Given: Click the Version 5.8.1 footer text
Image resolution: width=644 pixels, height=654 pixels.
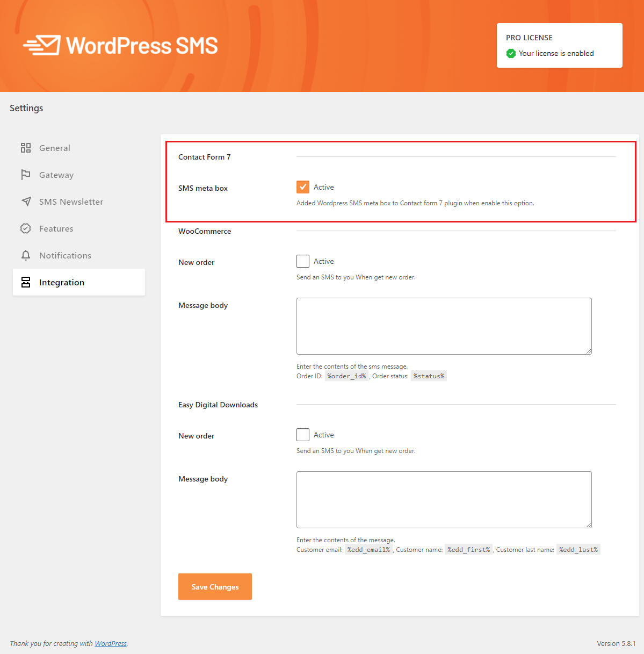Looking at the screenshot, I should pyautogui.click(x=616, y=643).
